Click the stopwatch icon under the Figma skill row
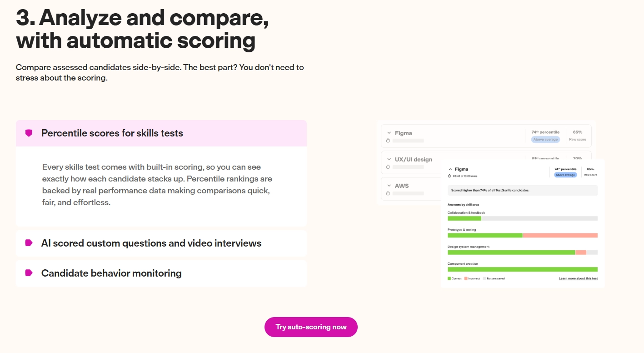This screenshot has height=353, width=644. pos(388,141)
